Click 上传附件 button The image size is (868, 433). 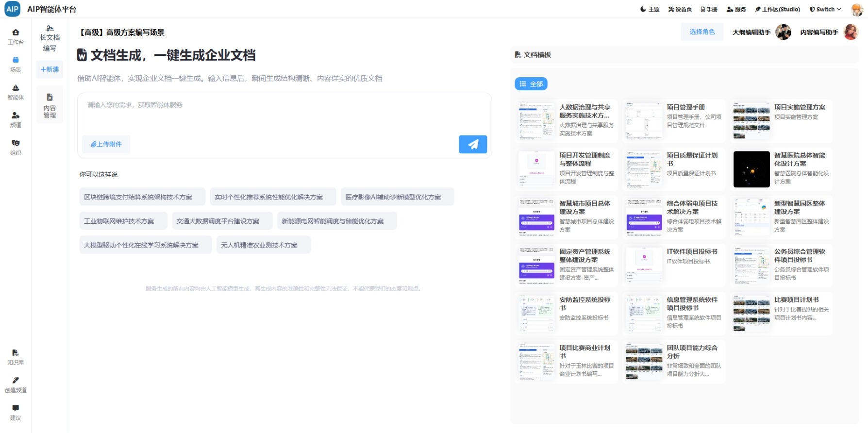point(106,144)
